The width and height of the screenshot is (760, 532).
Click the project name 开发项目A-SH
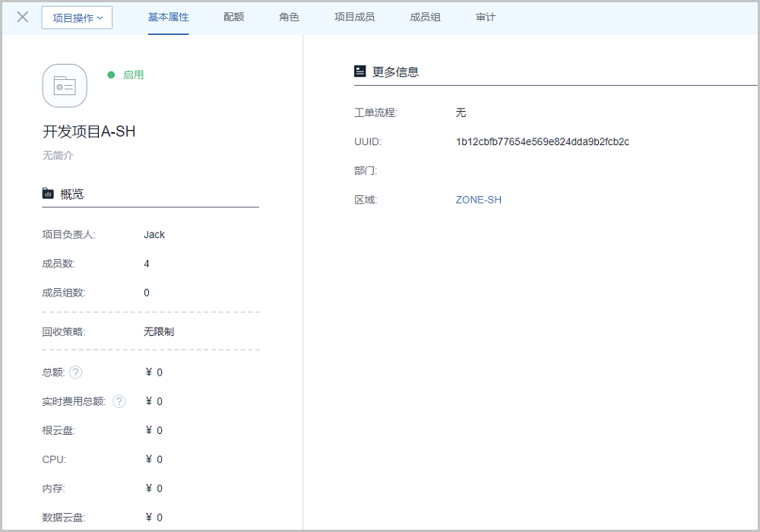click(x=89, y=131)
